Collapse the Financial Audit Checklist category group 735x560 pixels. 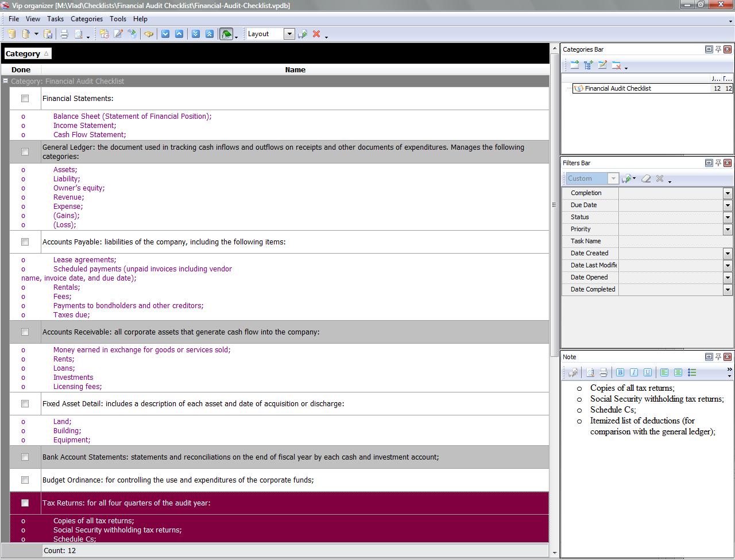point(6,81)
